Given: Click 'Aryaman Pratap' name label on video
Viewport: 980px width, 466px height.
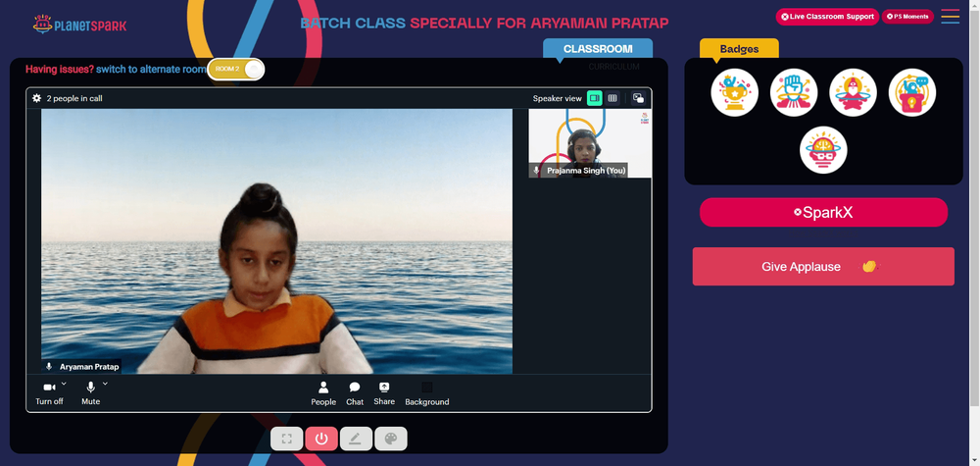Looking at the screenshot, I should click(89, 367).
